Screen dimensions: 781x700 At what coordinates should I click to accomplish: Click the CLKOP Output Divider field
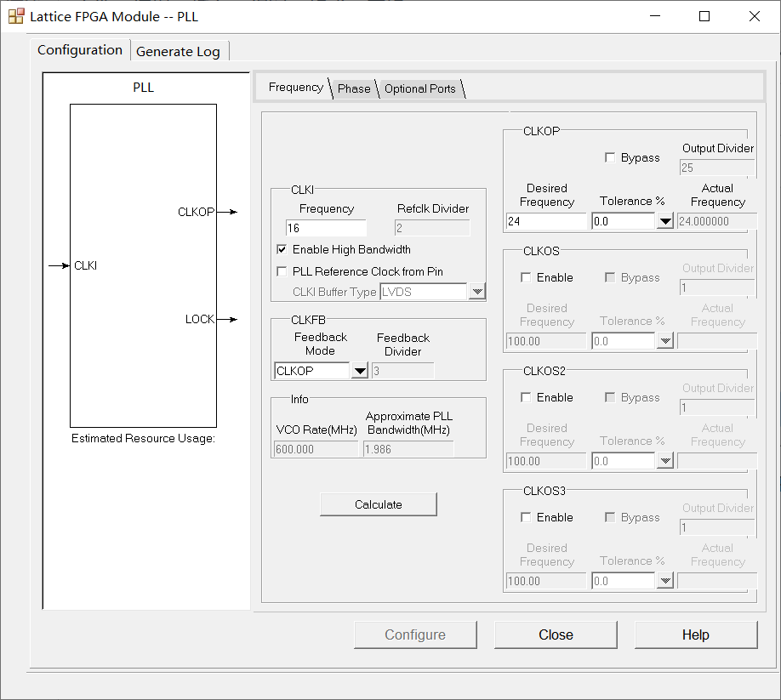click(x=717, y=168)
